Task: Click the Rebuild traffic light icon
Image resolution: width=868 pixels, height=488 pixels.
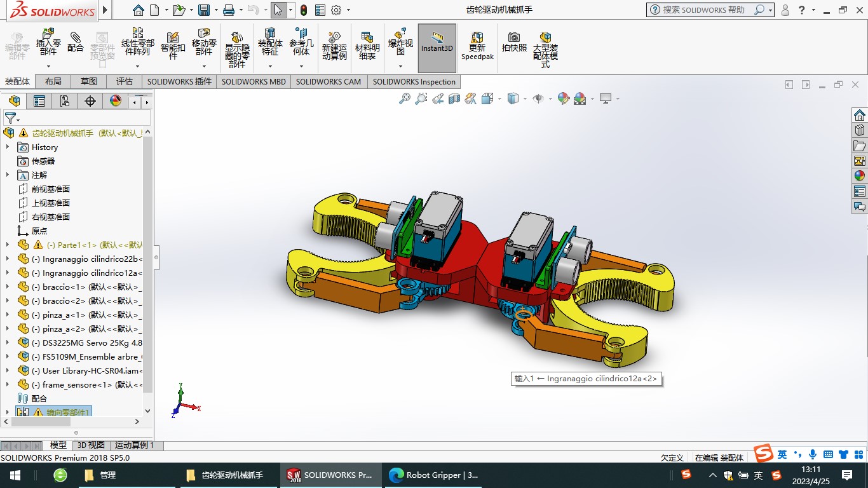Action: (x=304, y=10)
